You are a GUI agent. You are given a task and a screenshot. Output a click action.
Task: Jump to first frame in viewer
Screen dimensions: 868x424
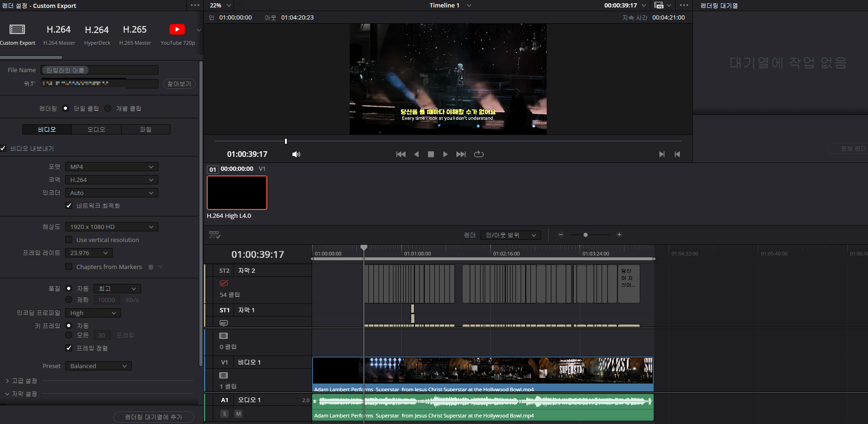click(400, 154)
